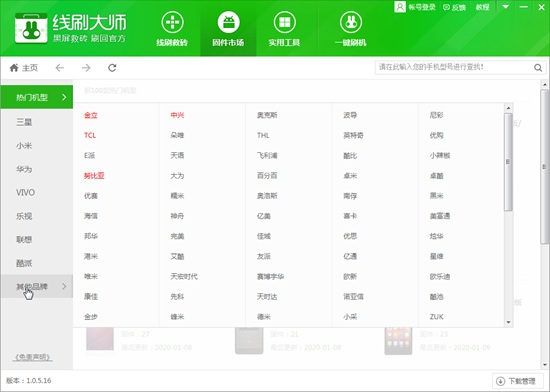The height and width of the screenshot is (392, 550).
Task: Open the 教程 tutorial link
Action: pos(482,7)
